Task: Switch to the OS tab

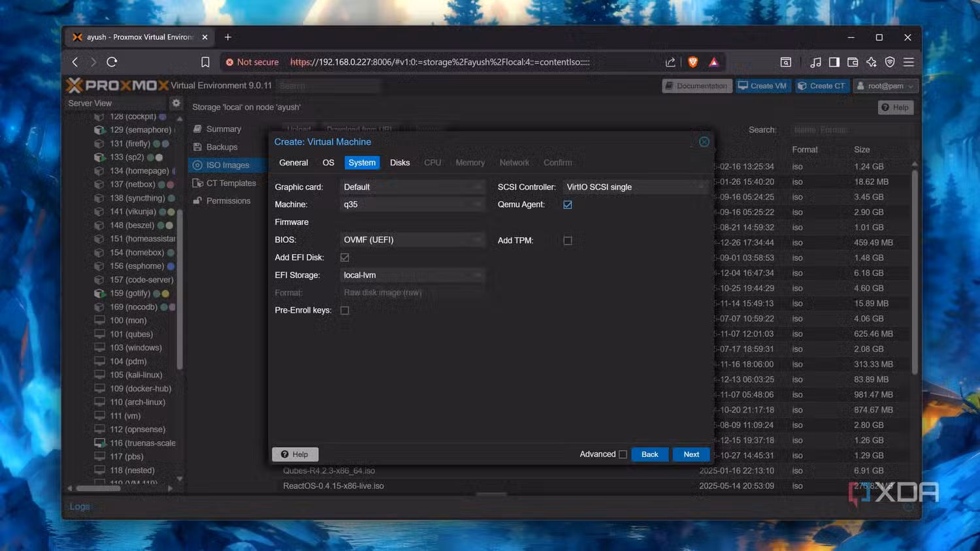Action: [329, 163]
